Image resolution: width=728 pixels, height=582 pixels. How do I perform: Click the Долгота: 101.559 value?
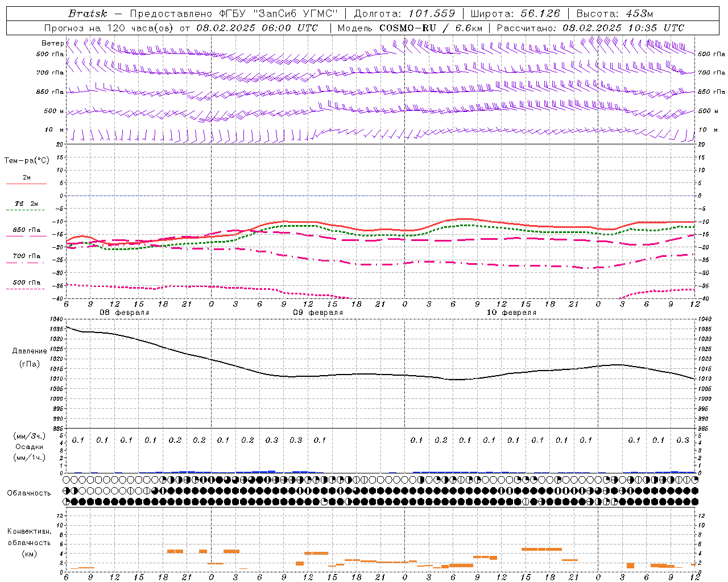click(404, 14)
